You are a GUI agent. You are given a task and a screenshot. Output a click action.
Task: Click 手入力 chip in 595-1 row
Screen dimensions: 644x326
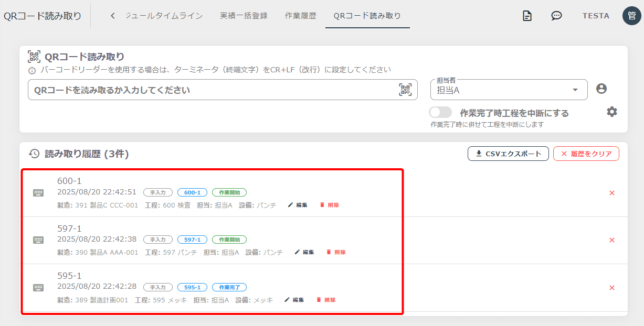click(x=158, y=287)
